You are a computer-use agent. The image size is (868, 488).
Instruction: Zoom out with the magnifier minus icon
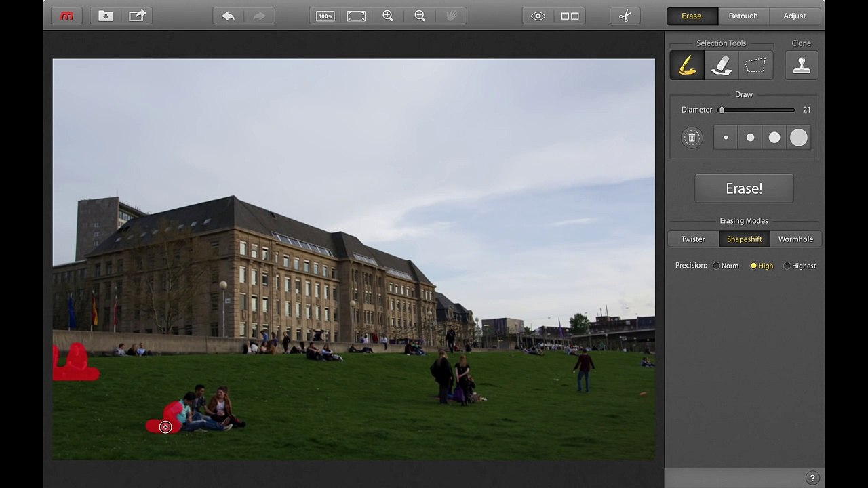point(420,16)
